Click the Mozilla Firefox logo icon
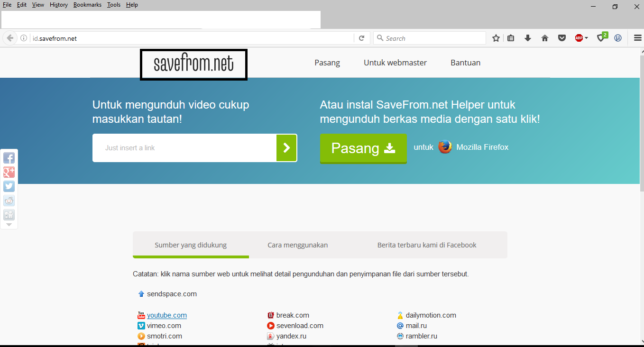Viewport: 644px width, 347px height. click(x=445, y=147)
